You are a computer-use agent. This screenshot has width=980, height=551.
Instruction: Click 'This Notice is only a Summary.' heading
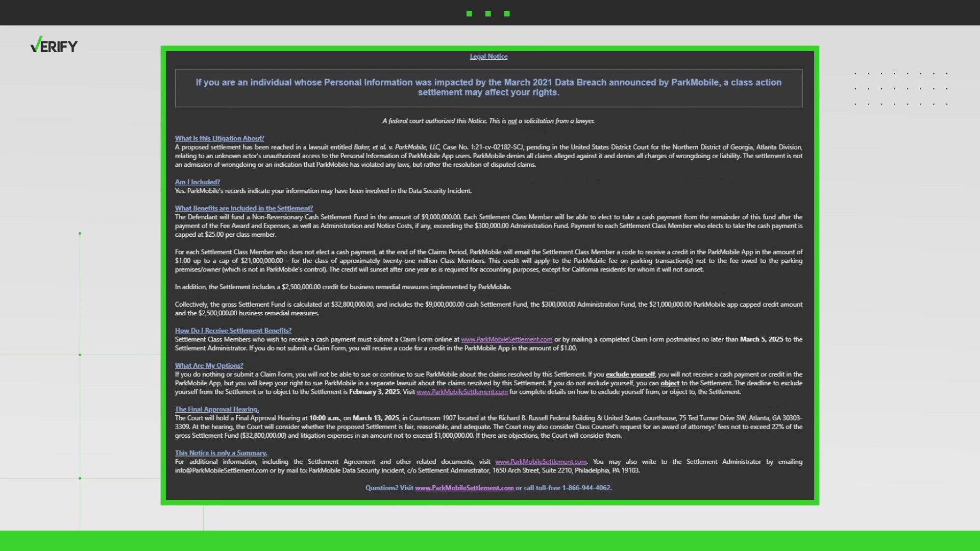coord(221,453)
